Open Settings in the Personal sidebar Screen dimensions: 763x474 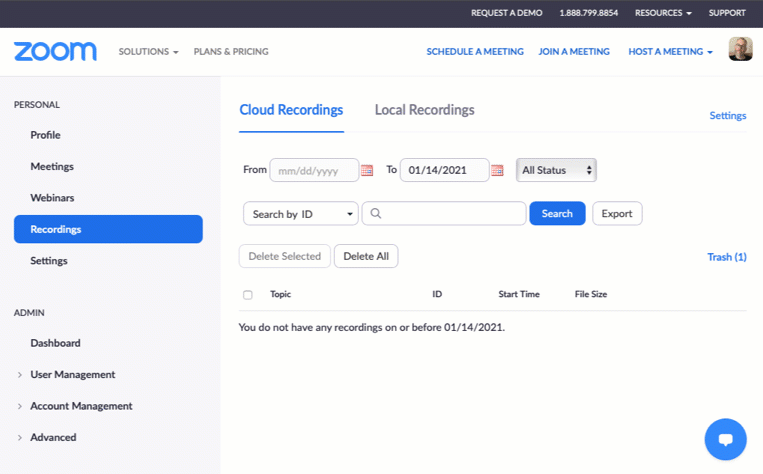49,261
